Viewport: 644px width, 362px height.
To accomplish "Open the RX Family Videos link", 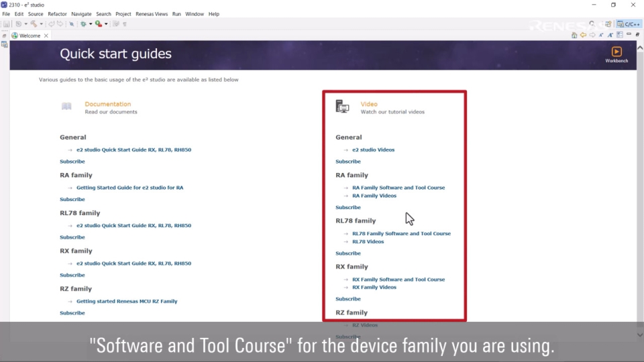I will (374, 288).
